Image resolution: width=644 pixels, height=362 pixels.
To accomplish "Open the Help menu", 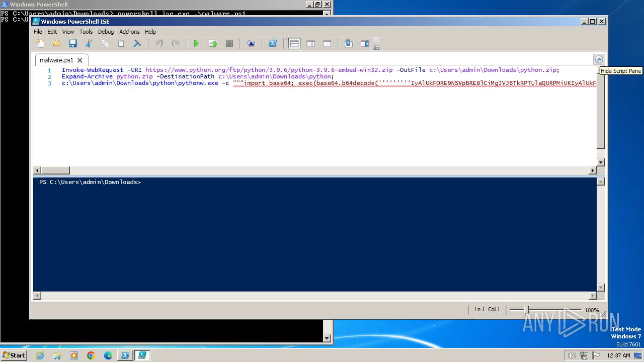I will click(150, 32).
